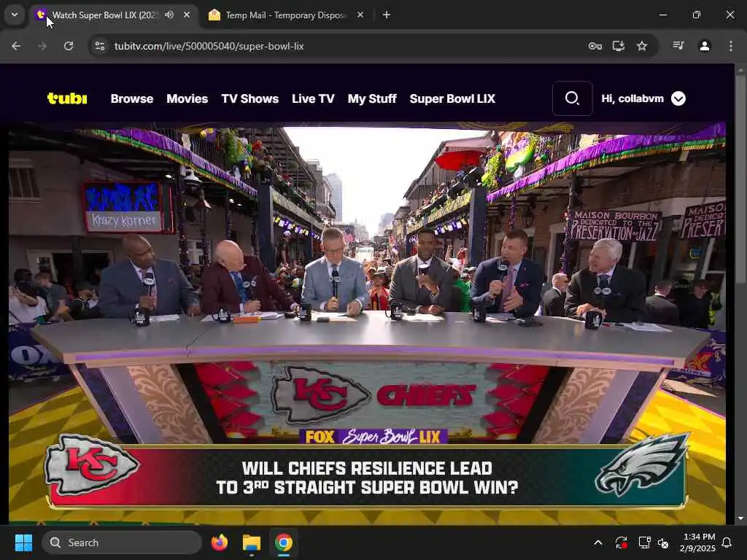Open the muted volume tray icon
Image resolution: width=747 pixels, height=560 pixels.
[x=663, y=542]
